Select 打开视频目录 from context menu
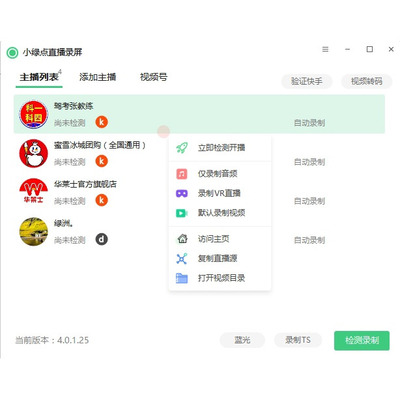 click(220, 278)
